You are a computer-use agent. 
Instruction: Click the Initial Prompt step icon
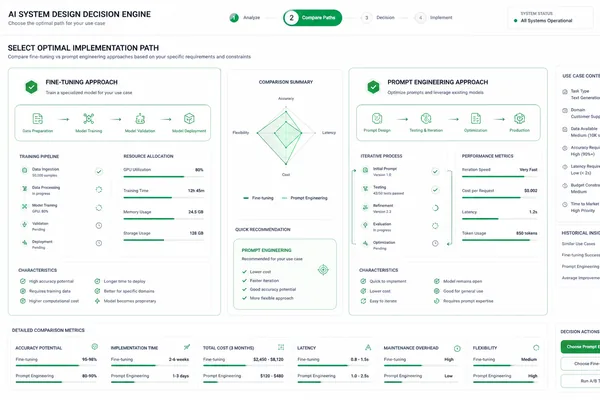[x=365, y=170]
